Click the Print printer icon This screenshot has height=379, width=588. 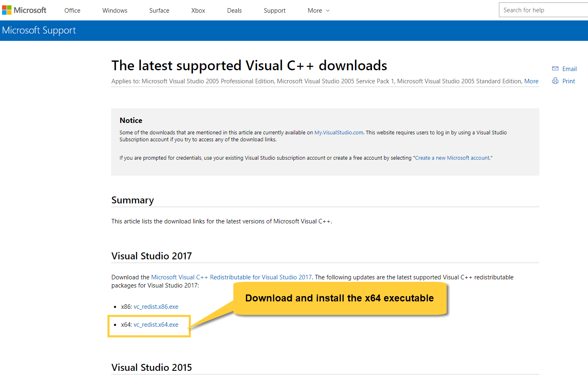(x=555, y=81)
